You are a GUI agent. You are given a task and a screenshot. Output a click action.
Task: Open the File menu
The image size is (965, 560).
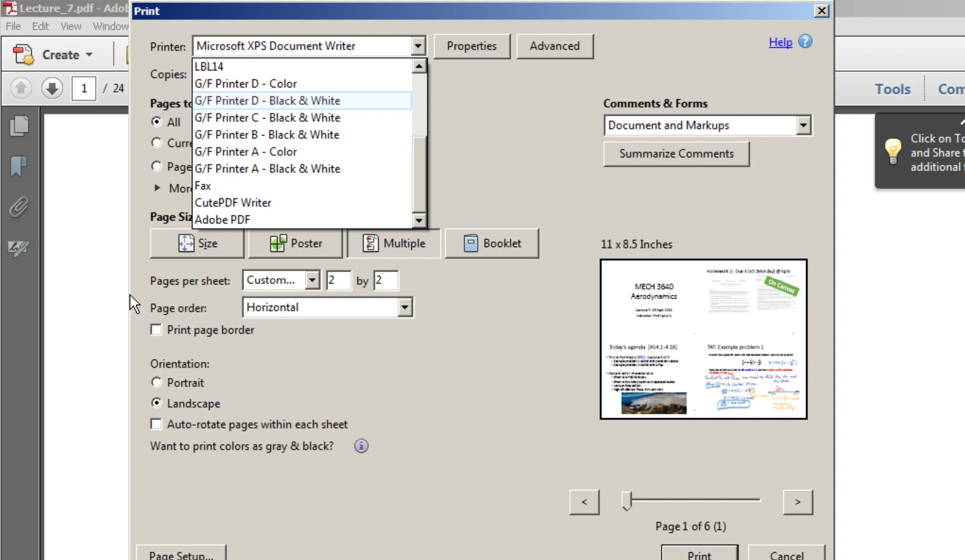[13, 26]
